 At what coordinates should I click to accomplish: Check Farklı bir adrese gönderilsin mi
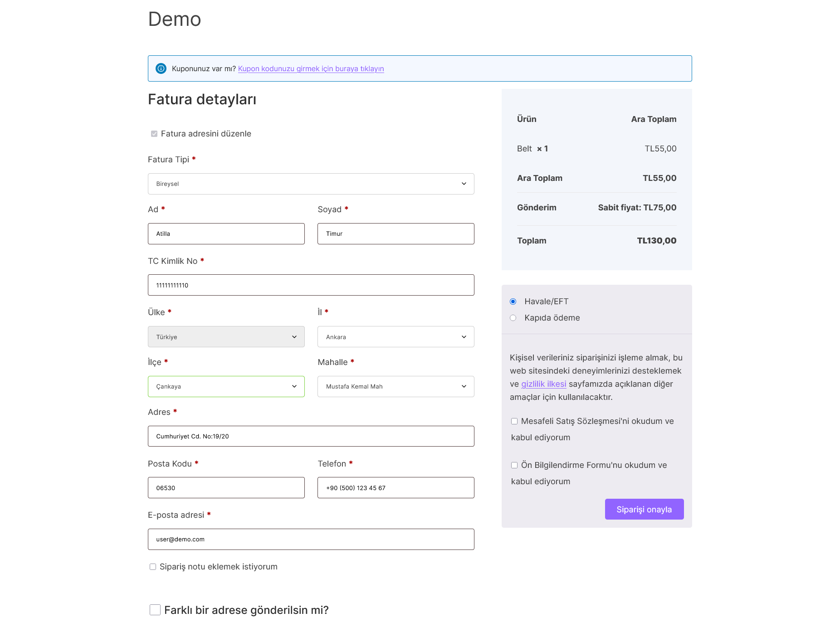(155, 610)
